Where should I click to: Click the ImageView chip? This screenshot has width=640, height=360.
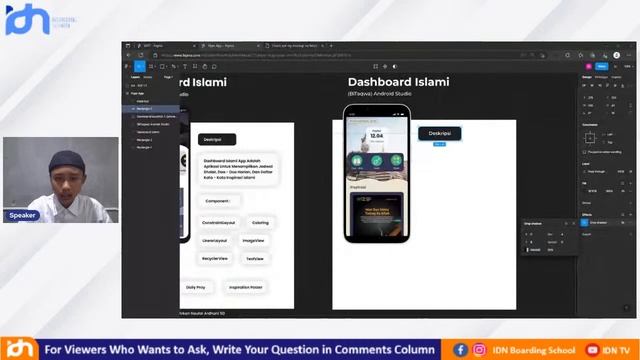click(x=253, y=241)
